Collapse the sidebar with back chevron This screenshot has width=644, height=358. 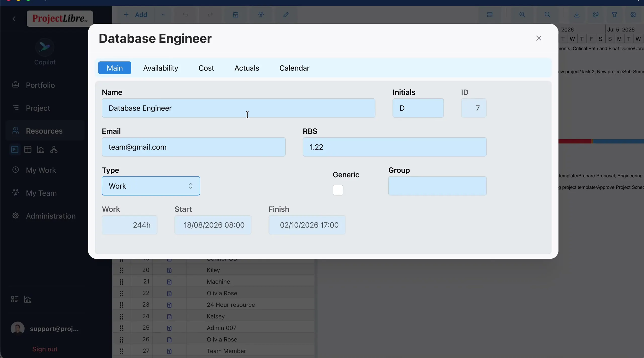point(14,19)
